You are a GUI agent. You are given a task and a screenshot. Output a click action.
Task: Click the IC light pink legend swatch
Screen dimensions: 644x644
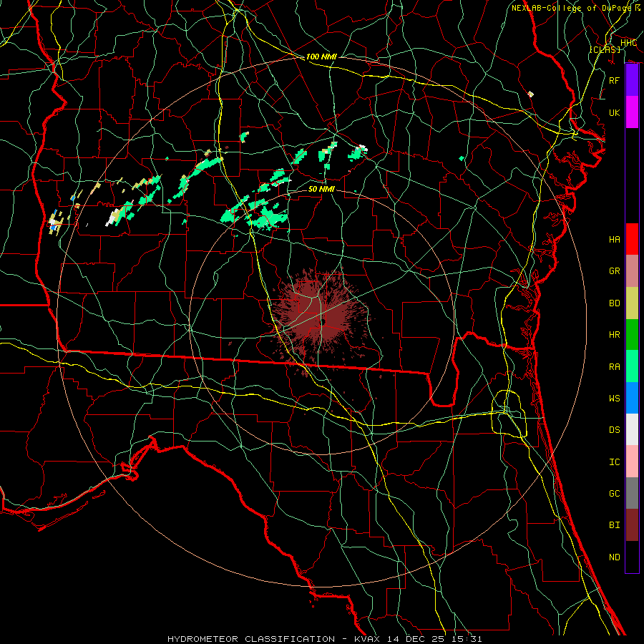[x=632, y=462]
